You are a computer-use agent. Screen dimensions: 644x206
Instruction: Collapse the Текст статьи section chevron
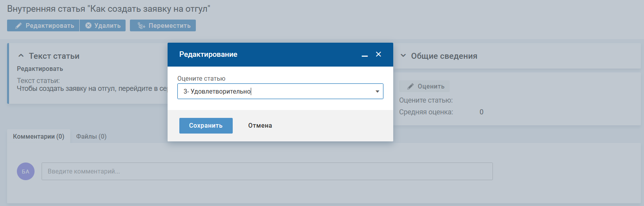(x=21, y=56)
